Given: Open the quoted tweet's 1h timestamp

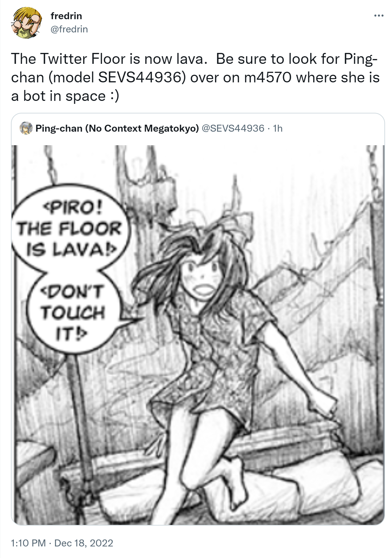Looking at the screenshot, I should tap(278, 128).
